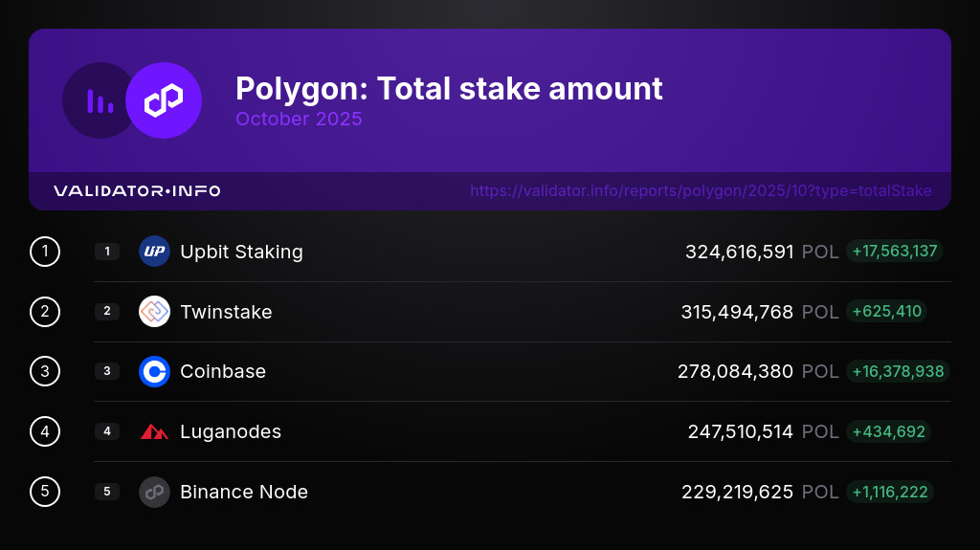Click the purple Polygon logo icon
The image size is (980, 550).
pyautogui.click(x=164, y=100)
